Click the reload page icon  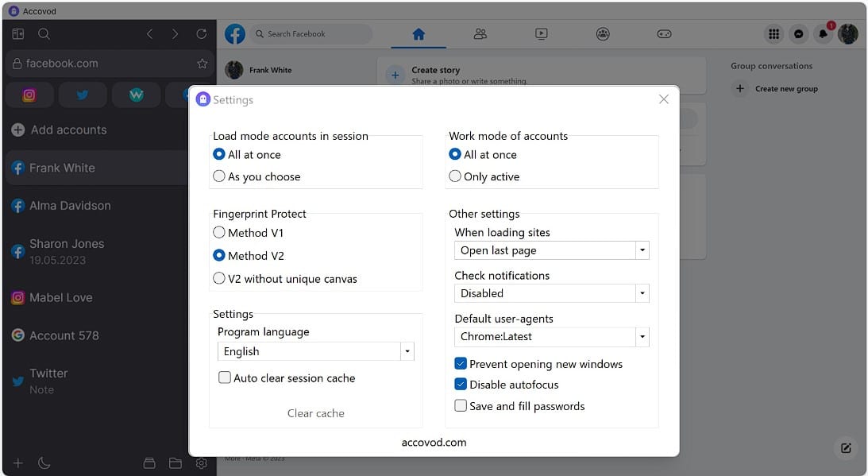click(x=201, y=34)
